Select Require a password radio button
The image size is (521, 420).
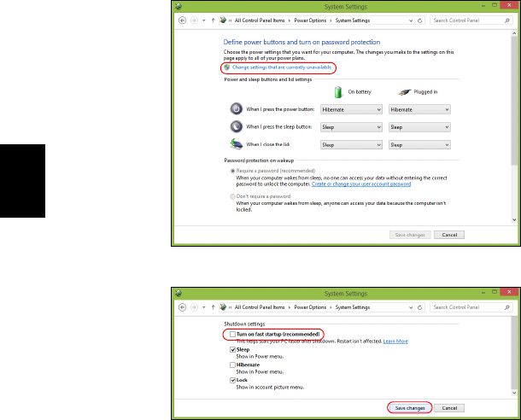233,171
